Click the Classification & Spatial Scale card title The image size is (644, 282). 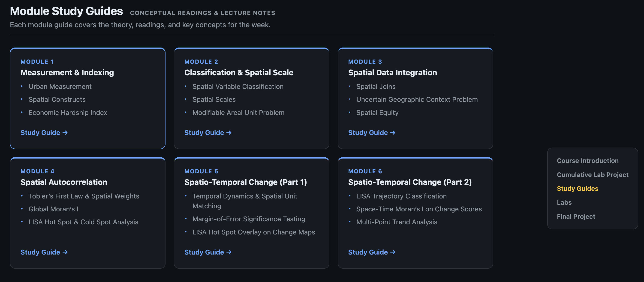238,72
